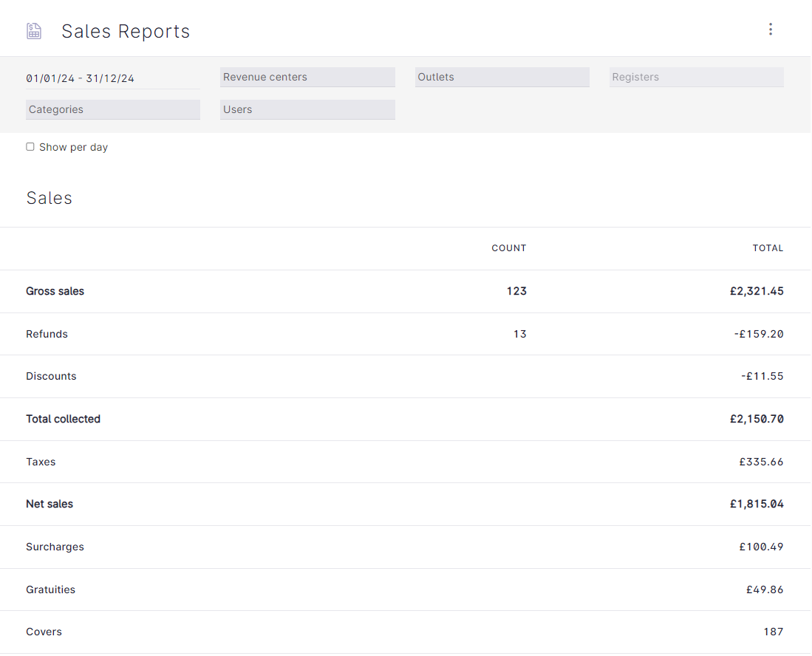This screenshot has width=812, height=656.
Task: Click the Surcharges row
Action: (x=406, y=547)
